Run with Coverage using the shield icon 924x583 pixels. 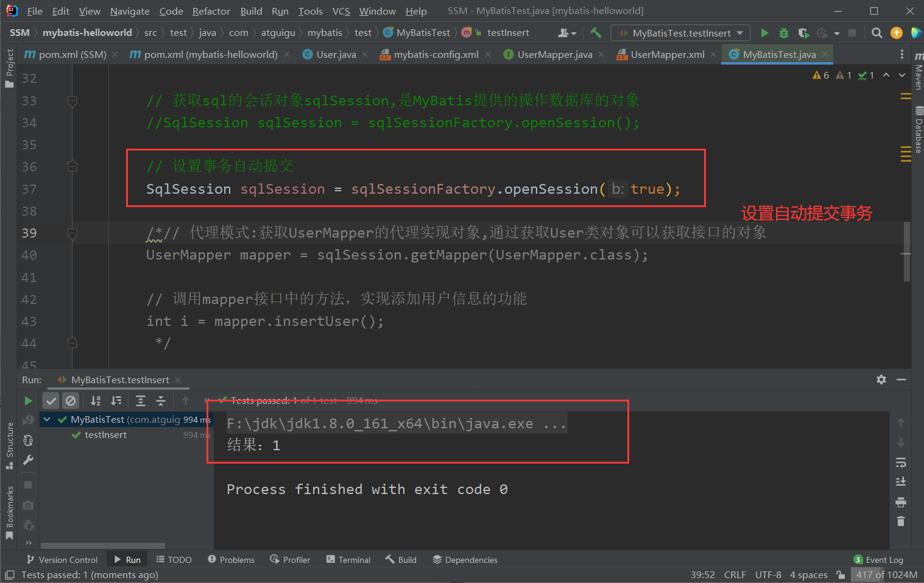tap(803, 33)
